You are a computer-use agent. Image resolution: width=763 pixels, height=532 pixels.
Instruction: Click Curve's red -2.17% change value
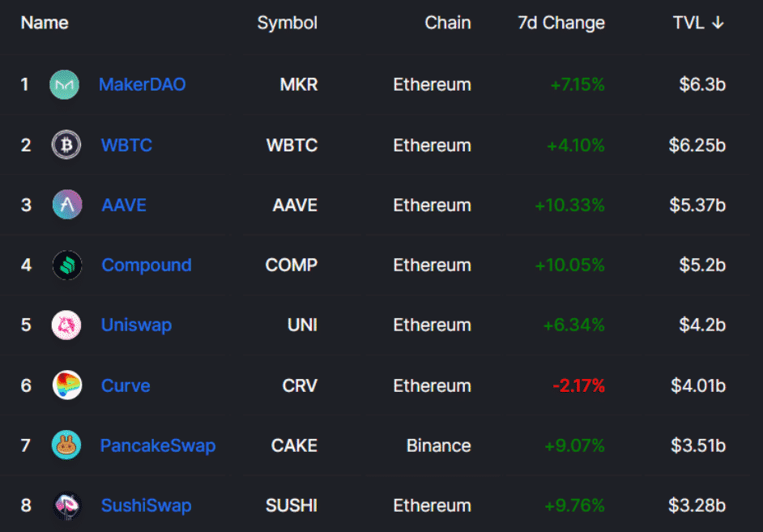[578, 385]
